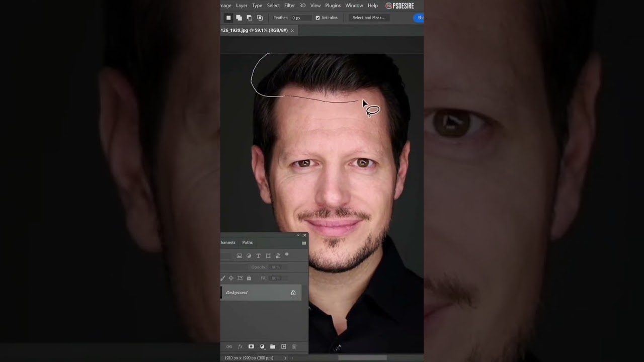This screenshot has height=362, width=644.
Task: Open the Select menu
Action: point(273,6)
